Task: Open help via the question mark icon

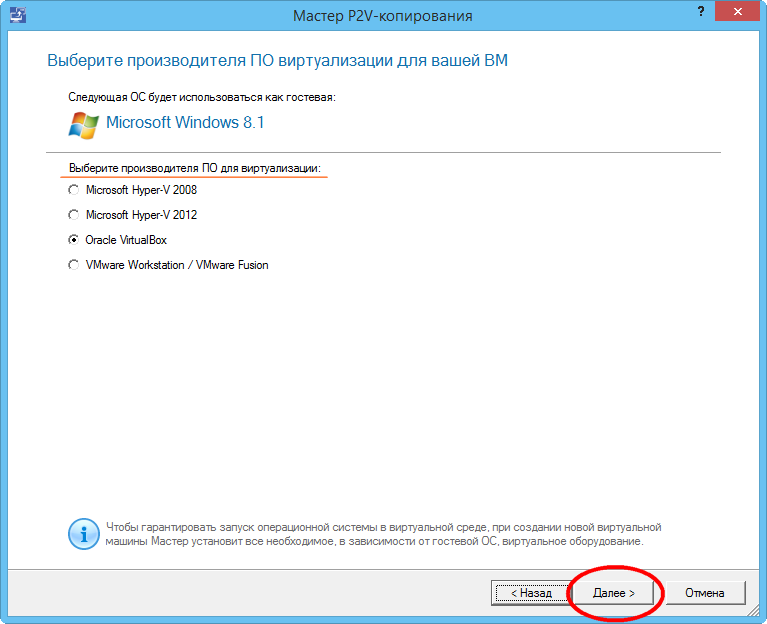Action: (701, 11)
